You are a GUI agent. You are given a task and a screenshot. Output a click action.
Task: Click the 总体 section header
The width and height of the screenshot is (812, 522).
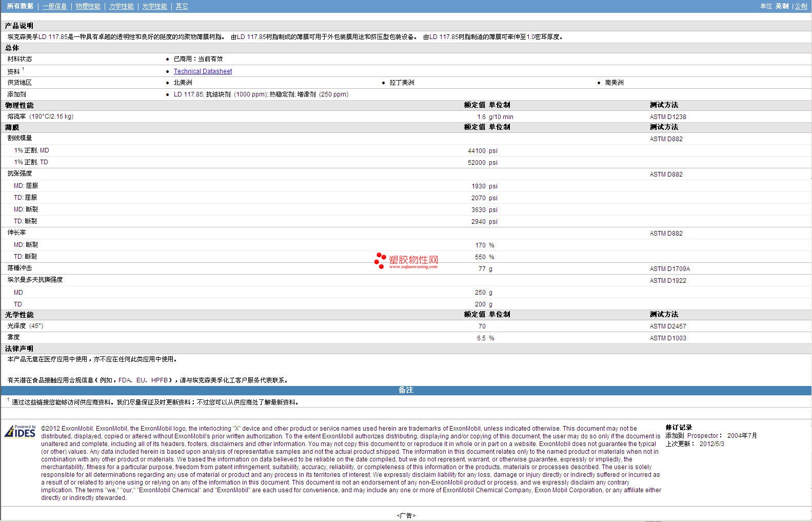coord(12,48)
